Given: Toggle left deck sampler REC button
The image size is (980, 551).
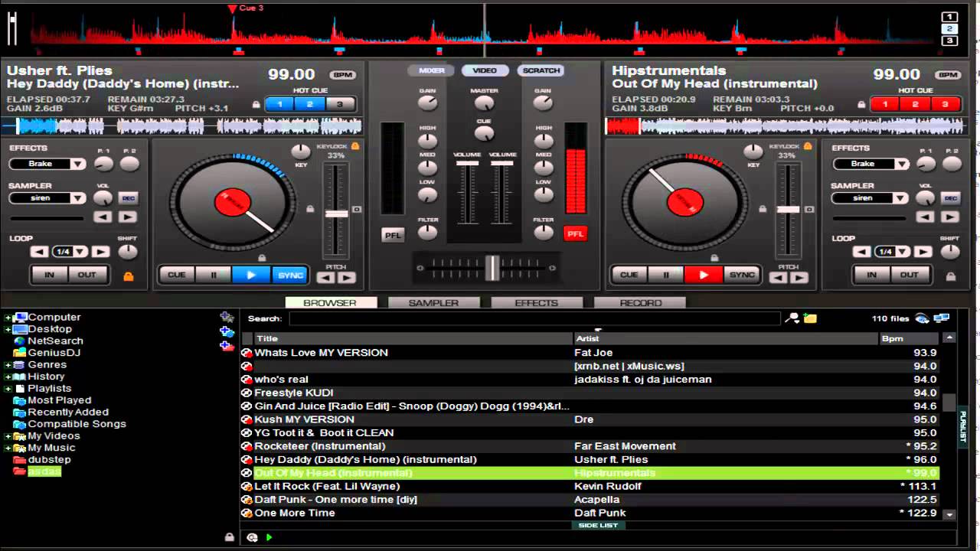Looking at the screenshot, I should 128,198.
